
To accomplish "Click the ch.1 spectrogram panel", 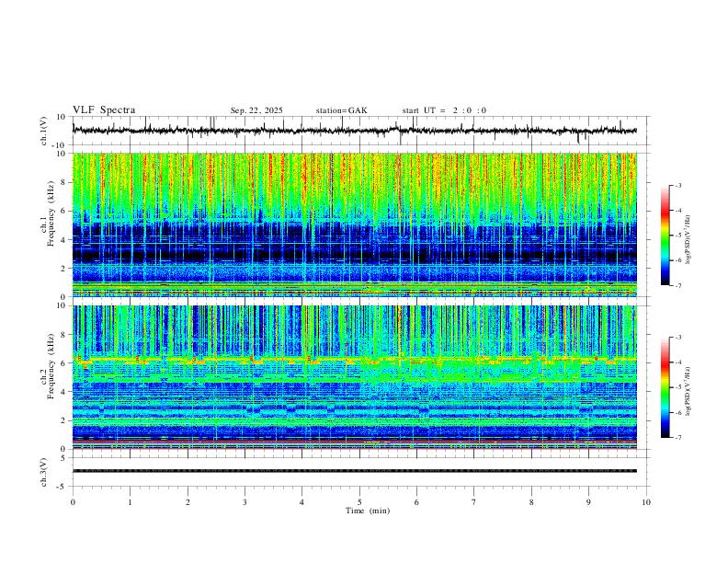I will tap(354, 224).
